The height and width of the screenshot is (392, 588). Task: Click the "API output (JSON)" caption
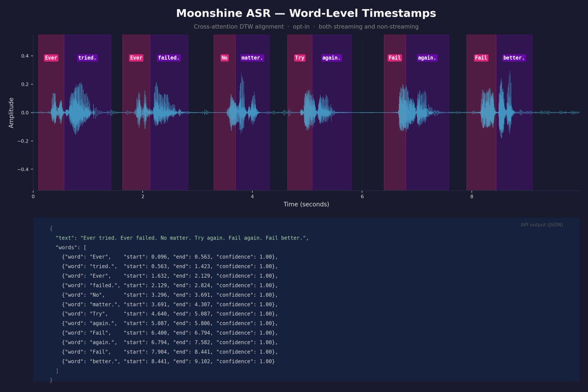click(x=541, y=224)
